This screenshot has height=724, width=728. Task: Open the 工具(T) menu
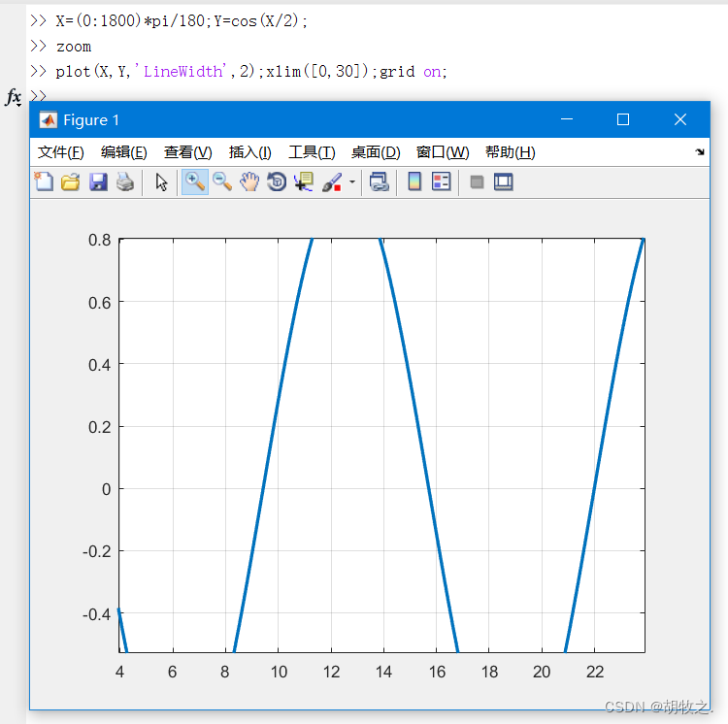pos(312,152)
